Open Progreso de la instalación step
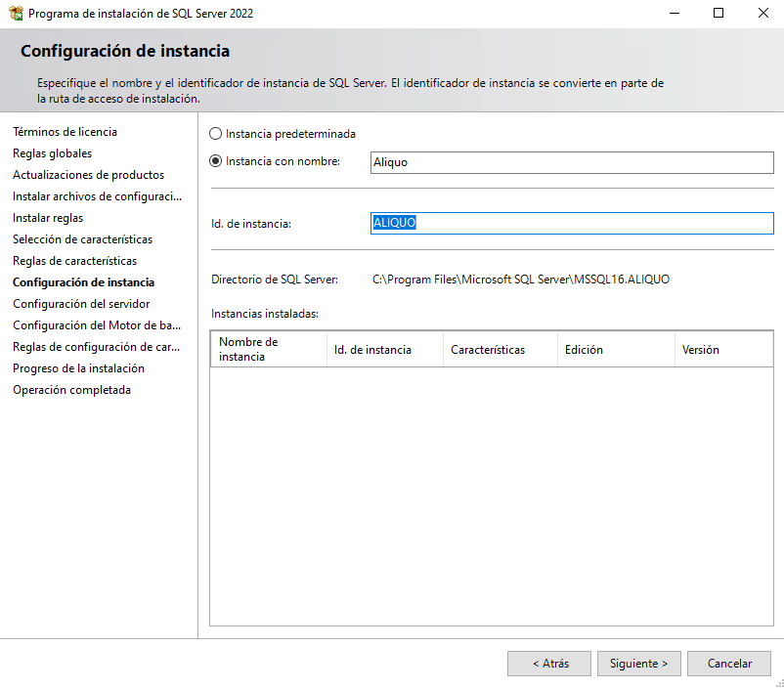 [x=78, y=368]
